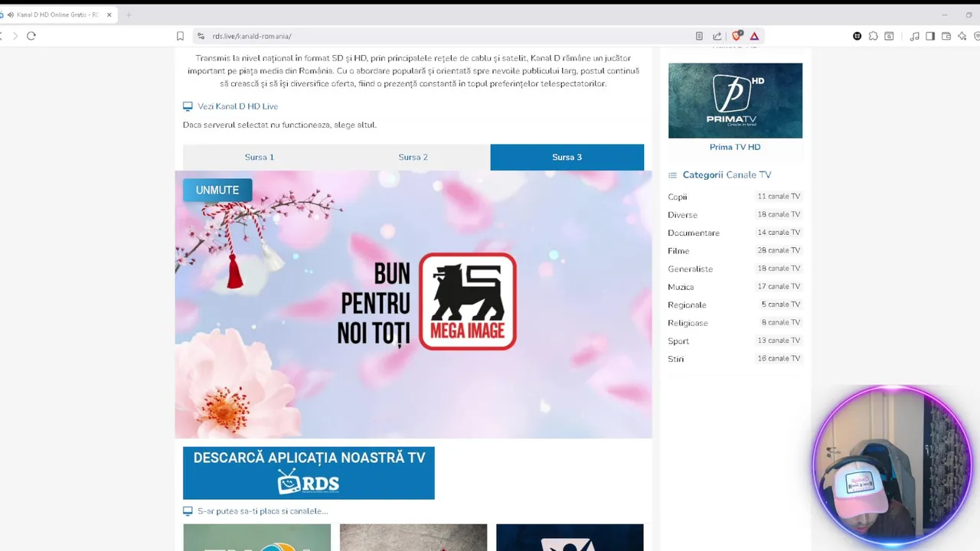Open the Documentare channel category

694,233
